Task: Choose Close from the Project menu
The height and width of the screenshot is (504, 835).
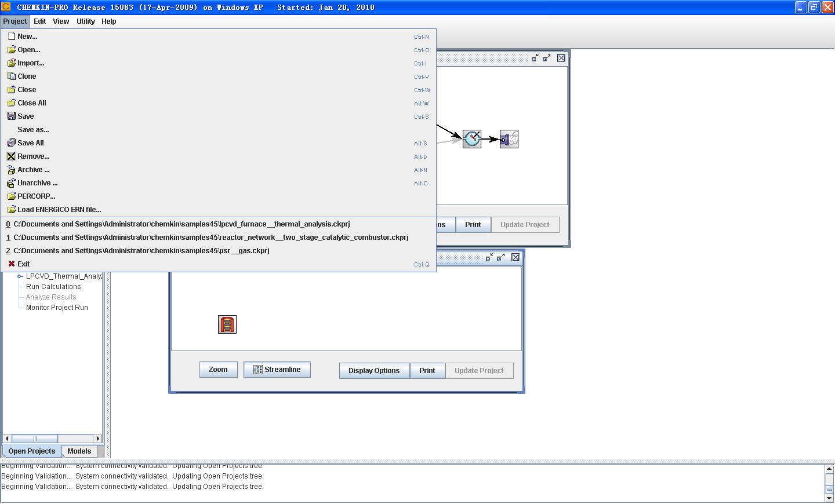Action: pyautogui.click(x=218, y=90)
